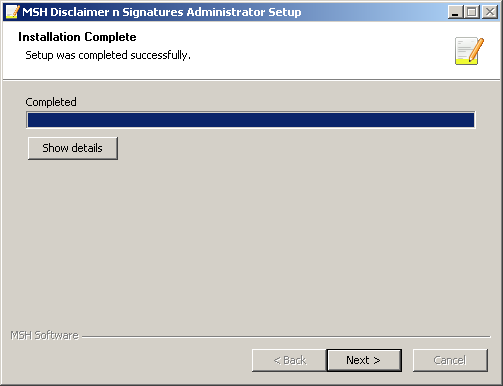
Task: Click the MSH Software branding text
Action: coord(44,335)
